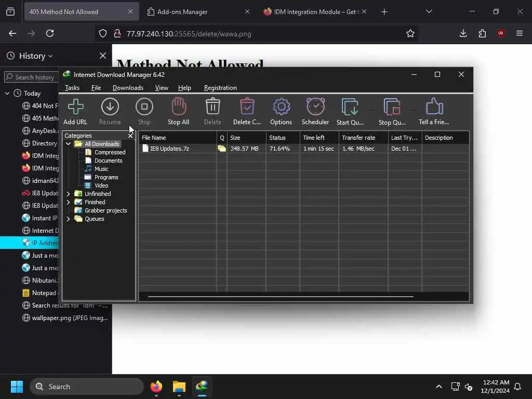Close the History sidebar
The image size is (532, 399).
(x=103, y=56)
